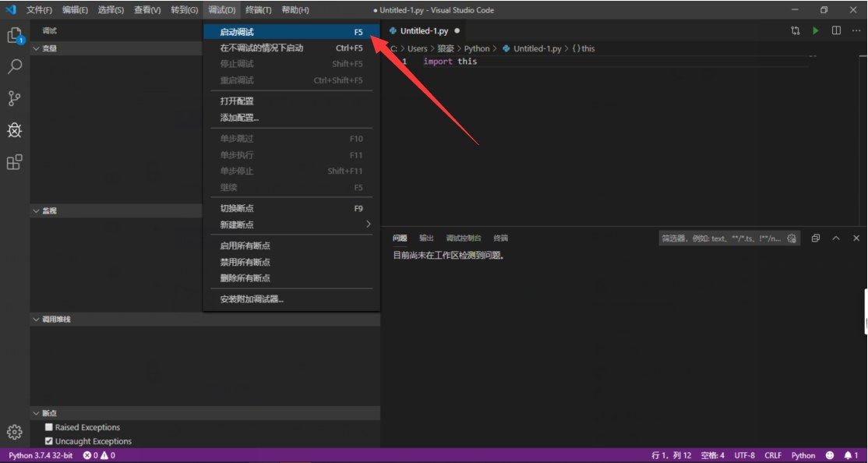This screenshot has height=463, width=868.
Task: Close the bottom panel
Action: click(856, 239)
